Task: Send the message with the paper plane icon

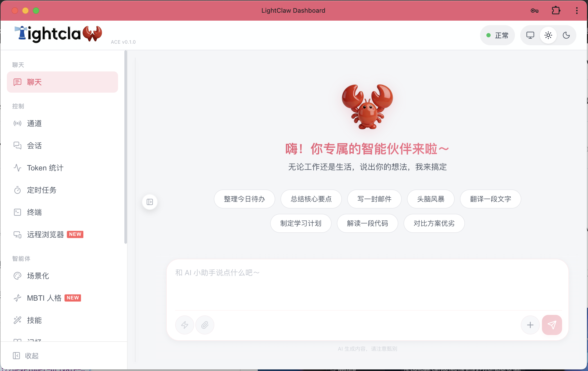Action: point(552,325)
